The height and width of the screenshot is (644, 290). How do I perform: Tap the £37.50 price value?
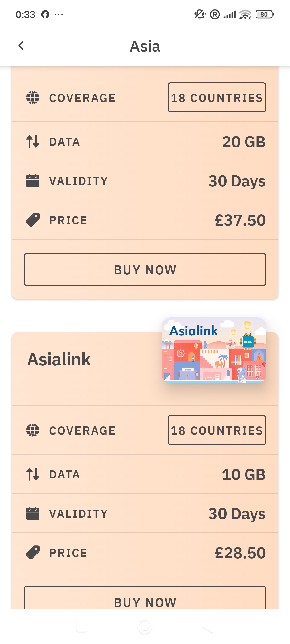(240, 220)
